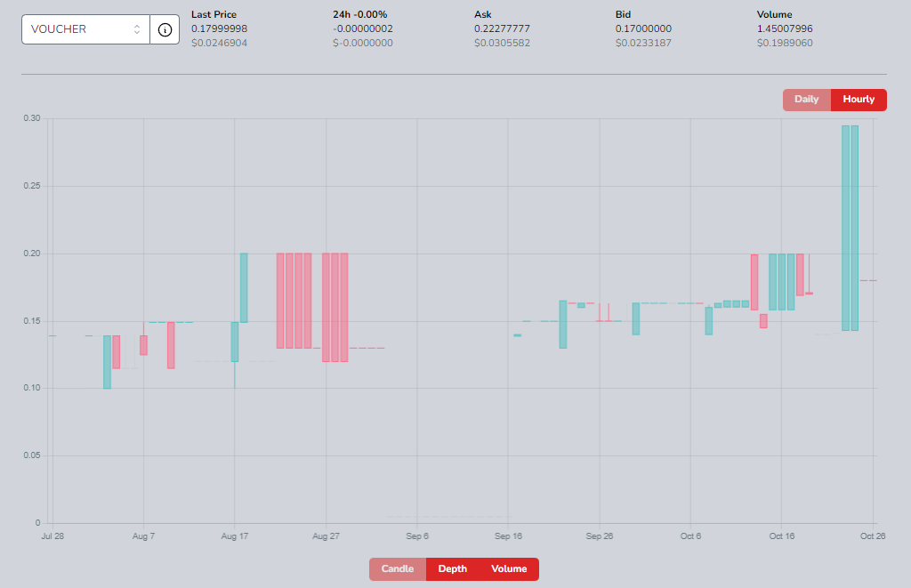
Task: Click the Ask dollar value $0.0305582
Action: tap(502, 43)
